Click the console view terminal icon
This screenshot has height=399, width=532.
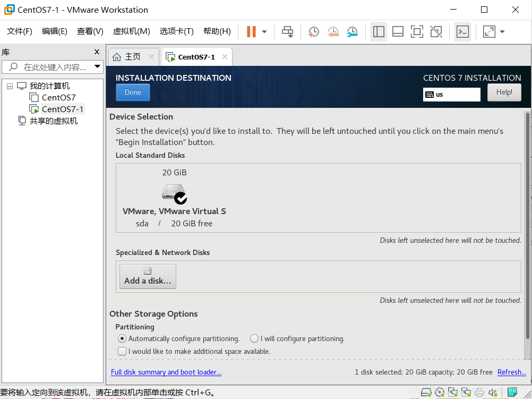[462, 31]
